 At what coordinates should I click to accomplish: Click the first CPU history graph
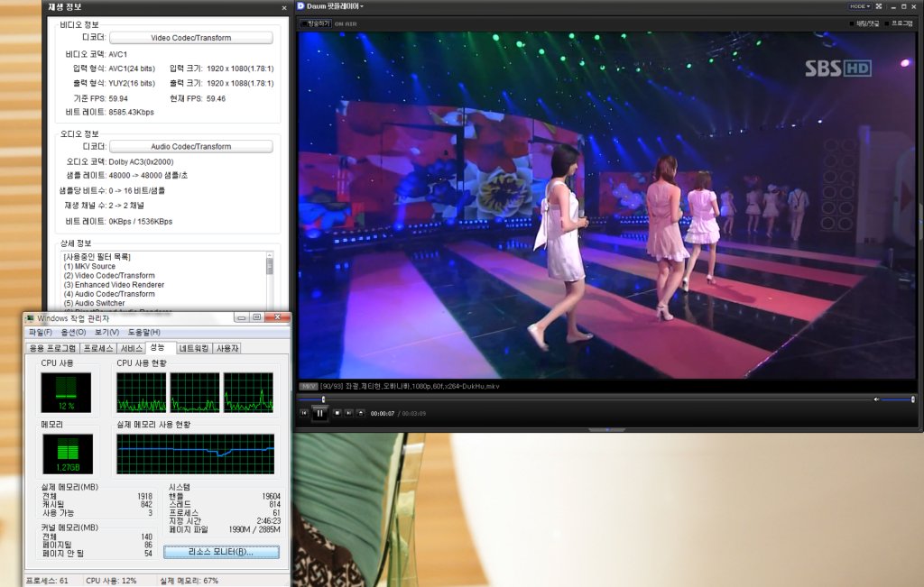(142, 392)
